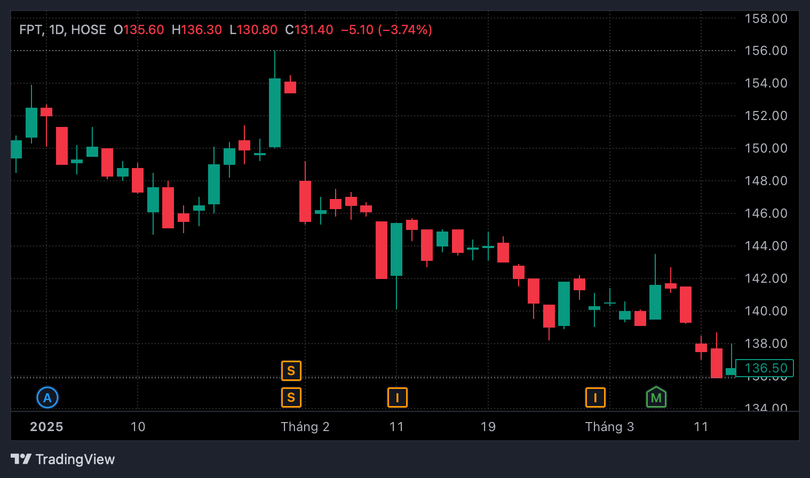
Task: Click the −5.10 (−3.74%) change value
Action: (386, 30)
